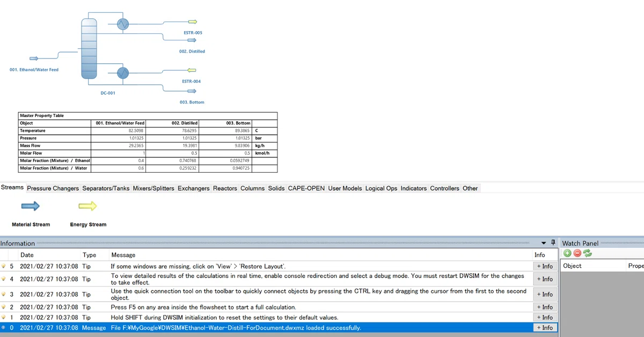Expand + Info for Restore Layout tip
Screen dimensions: 644x337
[545, 266]
